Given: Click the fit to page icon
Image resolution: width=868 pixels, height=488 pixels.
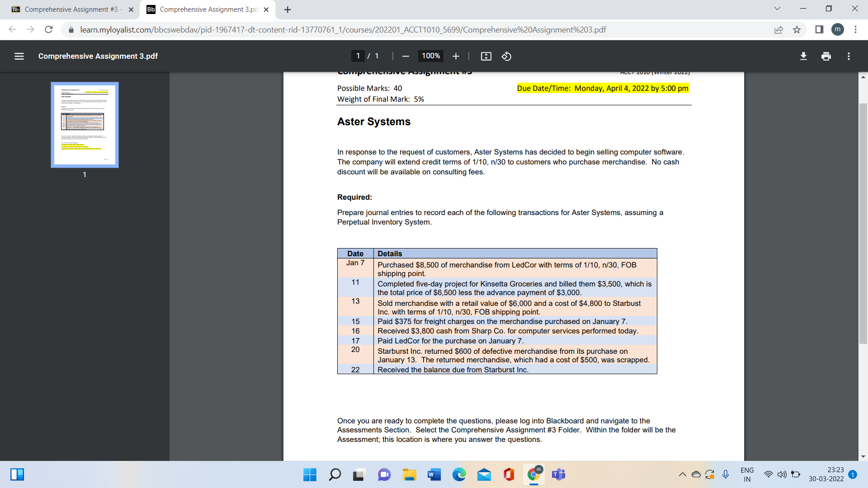Looking at the screenshot, I should tap(486, 56).
